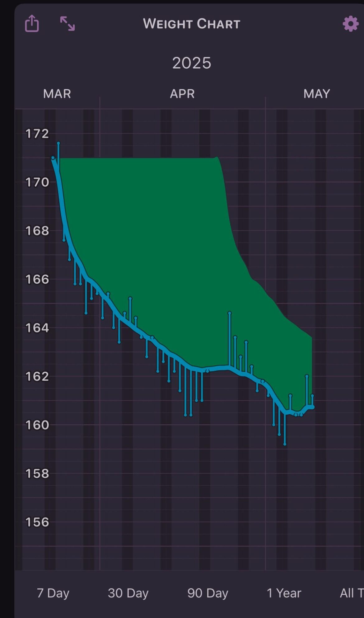Tap the share icon
The image size is (364, 618).
(32, 24)
